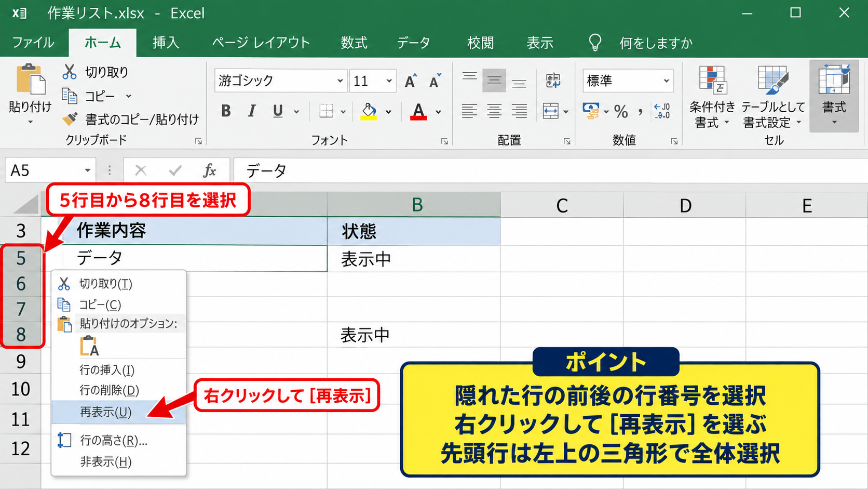Apply the borders icon

[x=326, y=111]
